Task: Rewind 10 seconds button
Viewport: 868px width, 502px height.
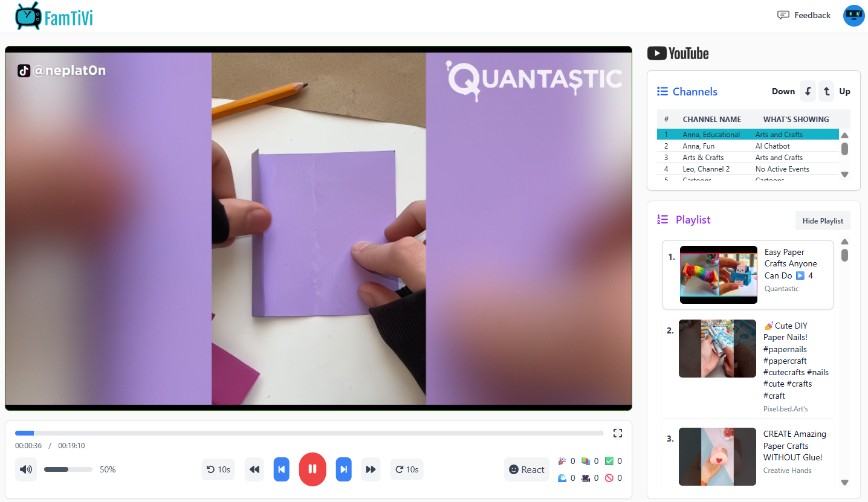Action: pyautogui.click(x=218, y=469)
